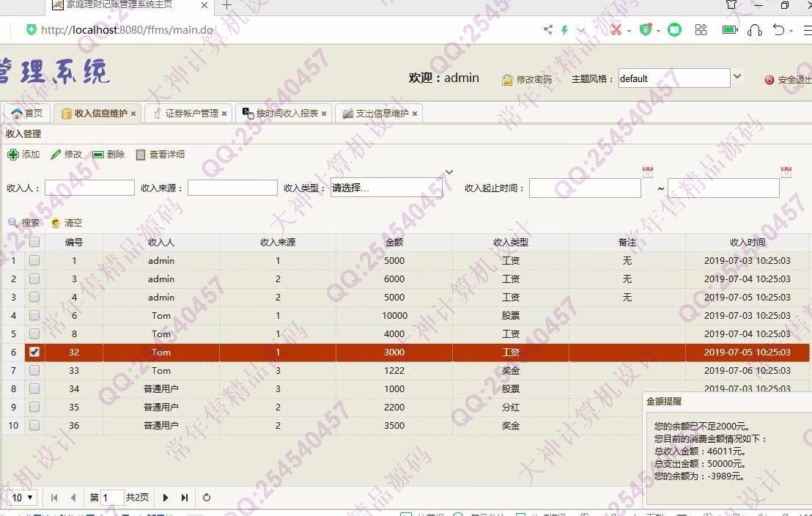The height and width of the screenshot is (516, 812).
Task: Click the browser undo arrow icon
Action: [x=778, y=29]
